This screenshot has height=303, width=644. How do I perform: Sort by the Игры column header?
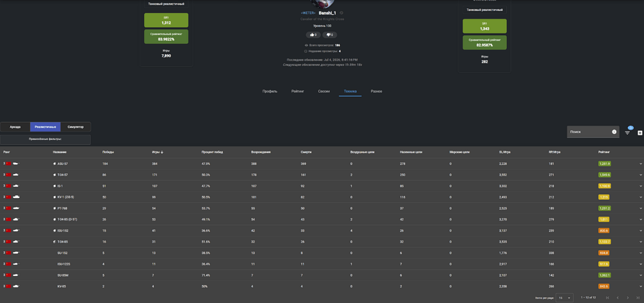pos(157,152)
